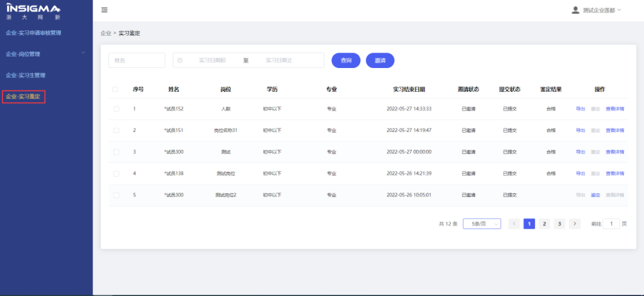Click 查看详情 link for row 2
This screenshot has height=296, width=644.
point(614,130)
